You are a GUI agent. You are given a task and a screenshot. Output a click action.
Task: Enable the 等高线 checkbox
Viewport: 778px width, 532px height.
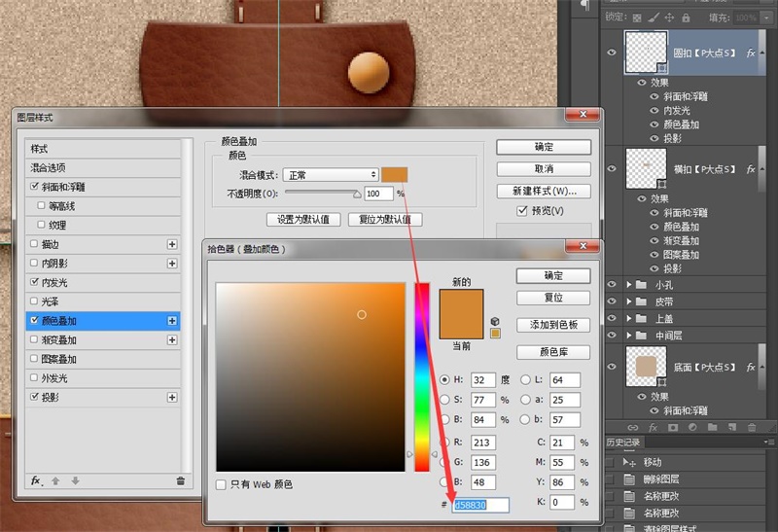point(41,205)
